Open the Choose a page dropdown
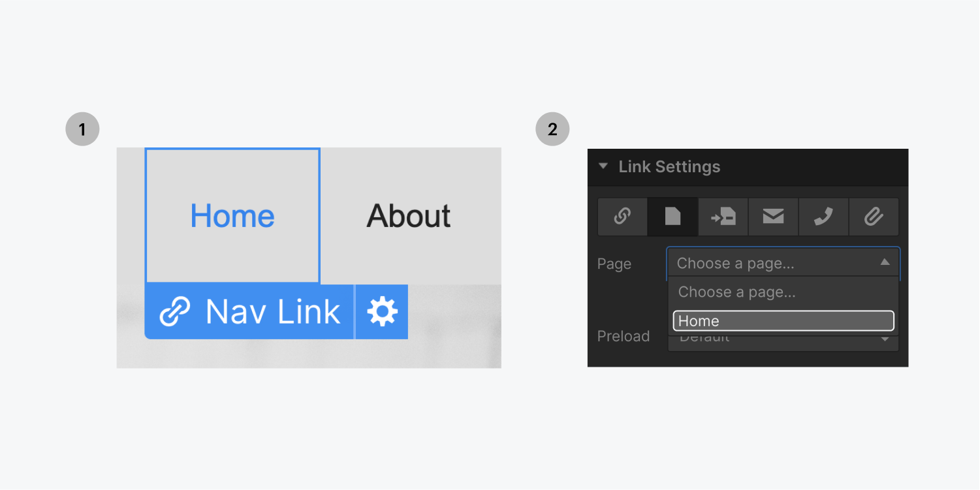This screenshot has width=980, height=490. coord(782,263)
